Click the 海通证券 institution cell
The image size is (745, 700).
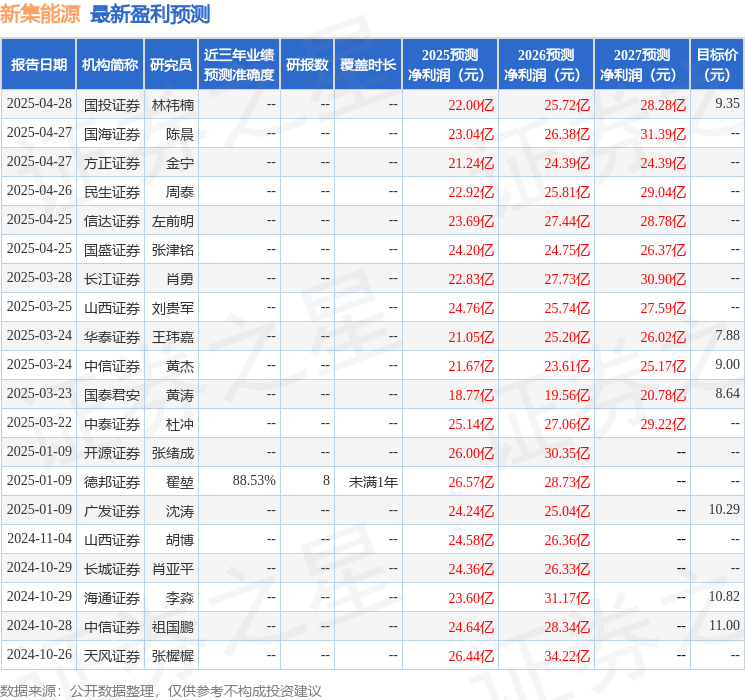click(x=112, y=598)
